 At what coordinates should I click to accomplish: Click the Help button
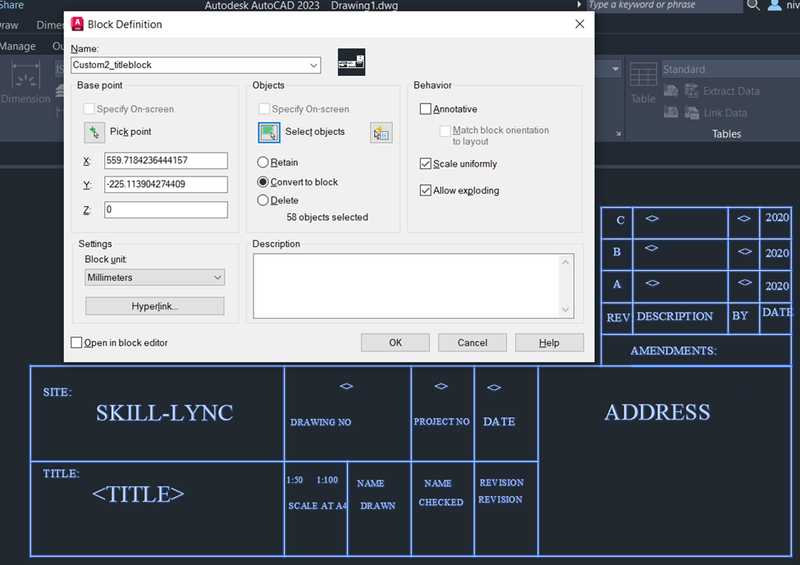tap(549, 342)
